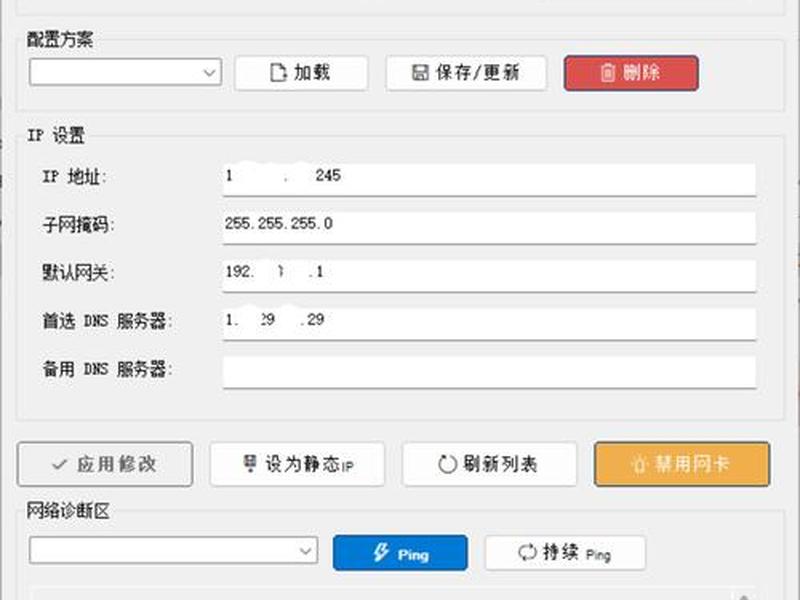This screenshot has height=600, width=800.
Task: Click the 默认网关 label text
Action: tap(79, 272)
